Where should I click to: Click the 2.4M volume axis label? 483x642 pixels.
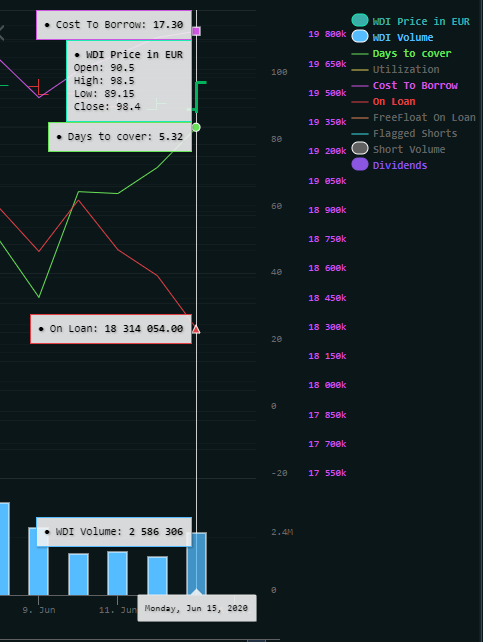pos(282,532)
